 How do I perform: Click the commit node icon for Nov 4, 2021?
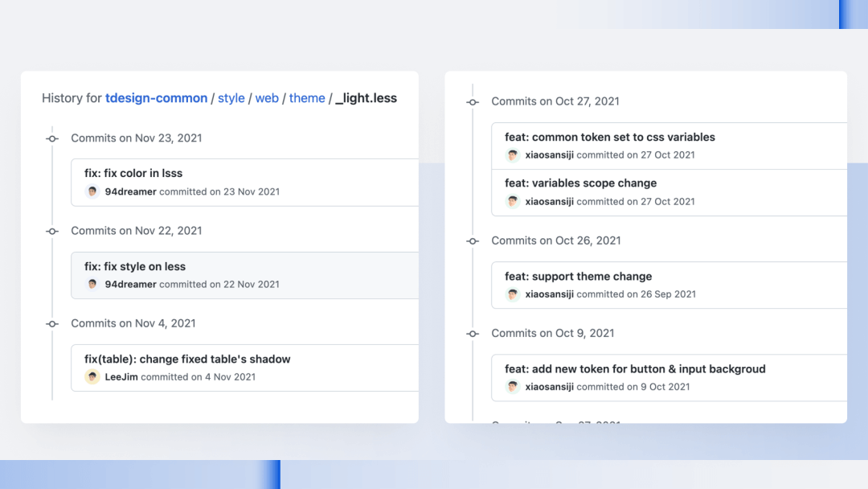click(52, 323)
